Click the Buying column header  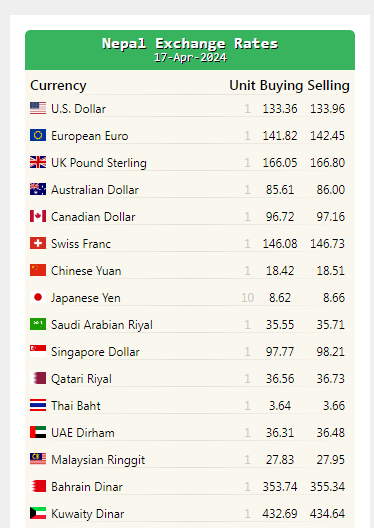pos(281,86)
